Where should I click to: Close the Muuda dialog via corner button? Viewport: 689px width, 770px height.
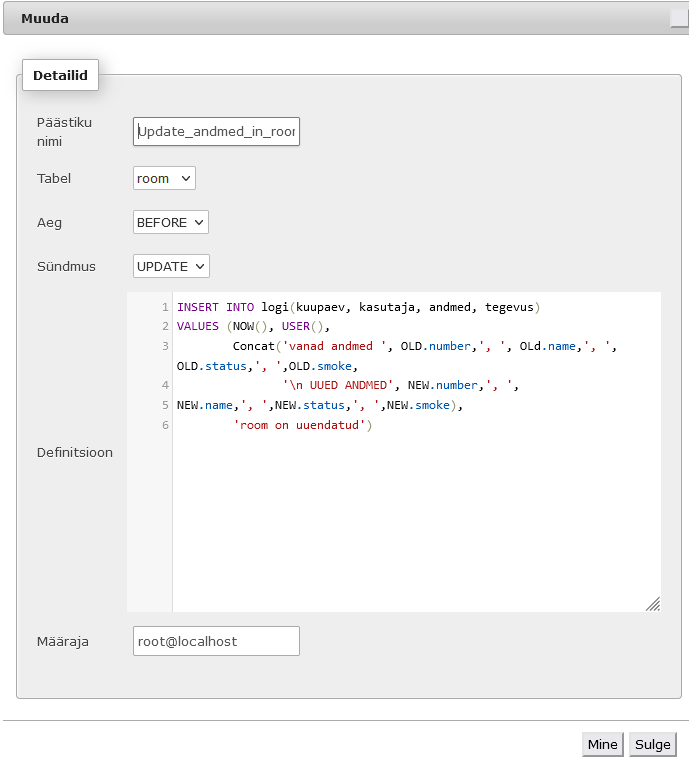click(x=680, y=18)
